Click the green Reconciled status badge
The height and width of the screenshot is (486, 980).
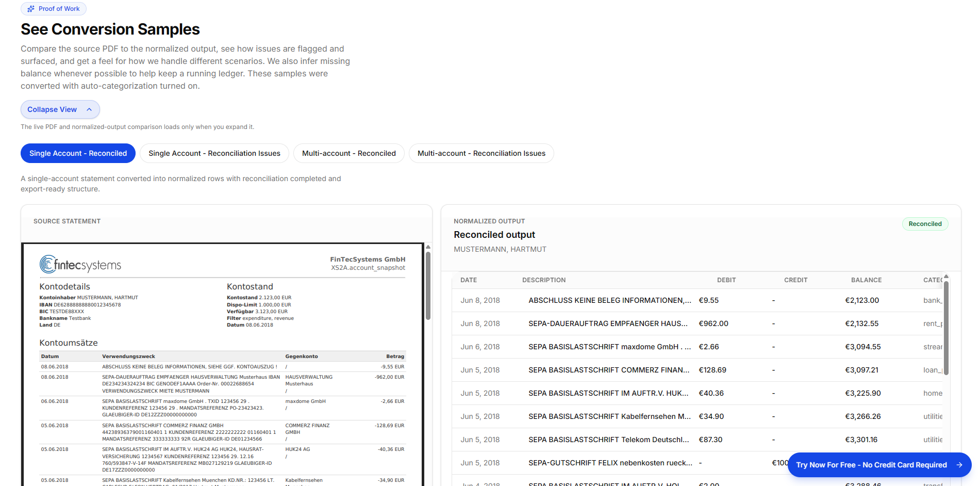[925, 224]
